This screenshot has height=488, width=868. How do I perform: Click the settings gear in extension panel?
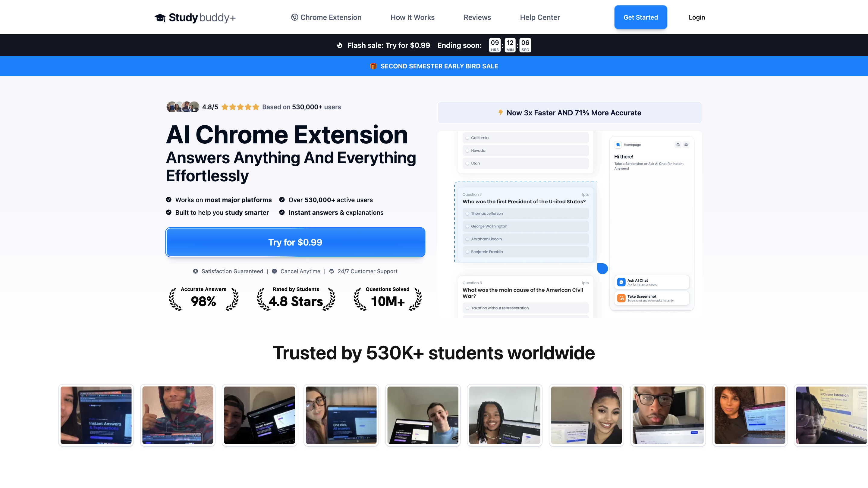click(x=686, y=145)
